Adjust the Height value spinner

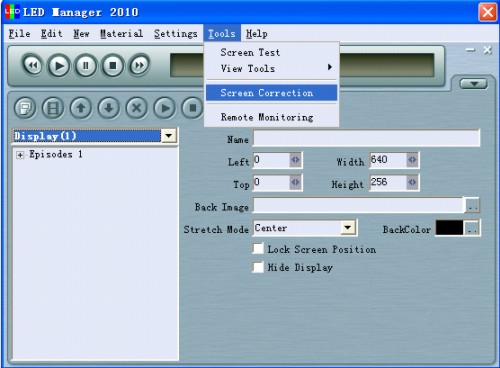coord(412,182)
